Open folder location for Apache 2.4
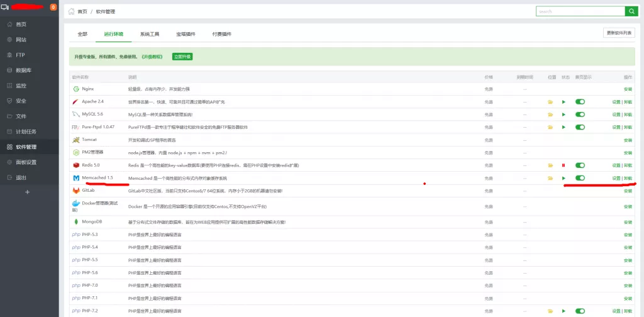644x317 pixels. point(550,103)
